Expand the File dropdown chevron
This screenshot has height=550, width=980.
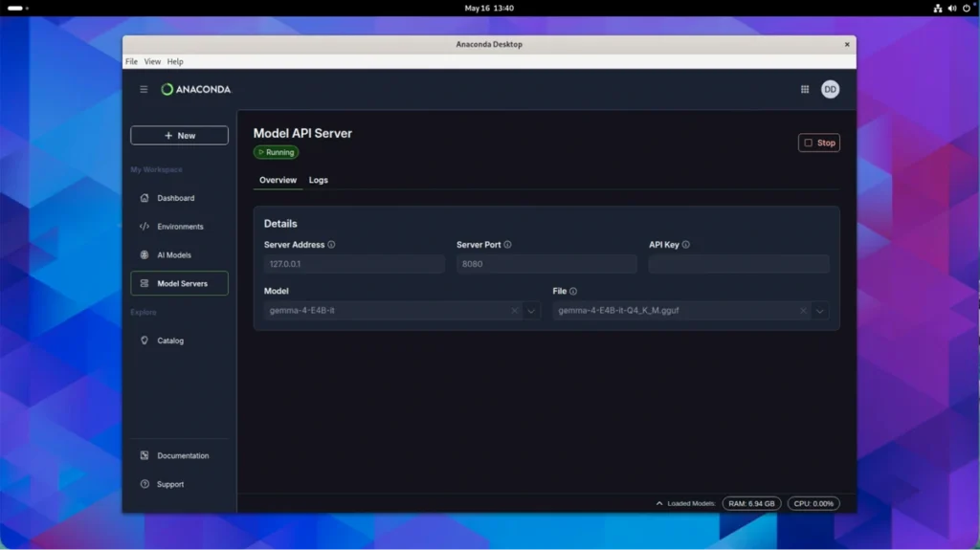tap(820, 311)
